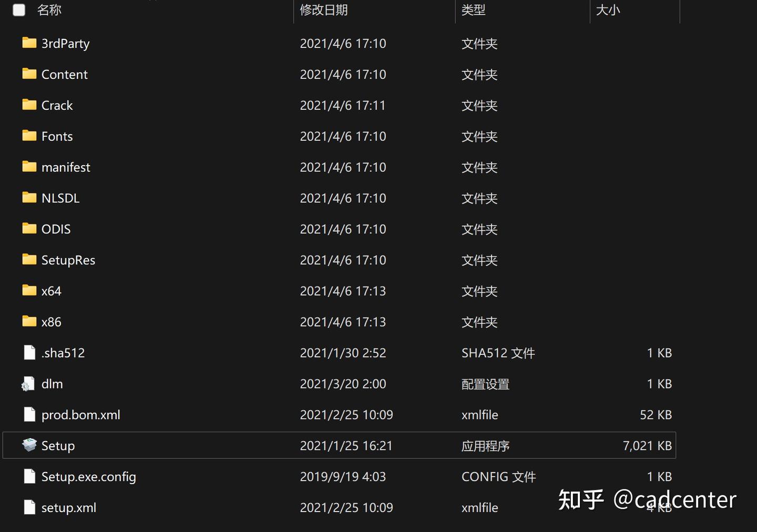Click the xmlfile type for setup.xml
Viewport: 757px width, 532px height.
[480, 508]
